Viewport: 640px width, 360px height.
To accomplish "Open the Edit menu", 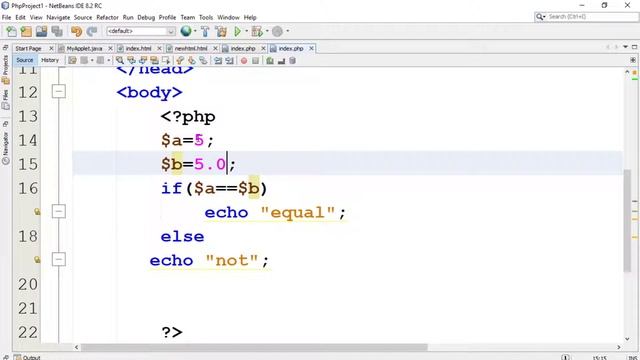I will tap(20, 18).
